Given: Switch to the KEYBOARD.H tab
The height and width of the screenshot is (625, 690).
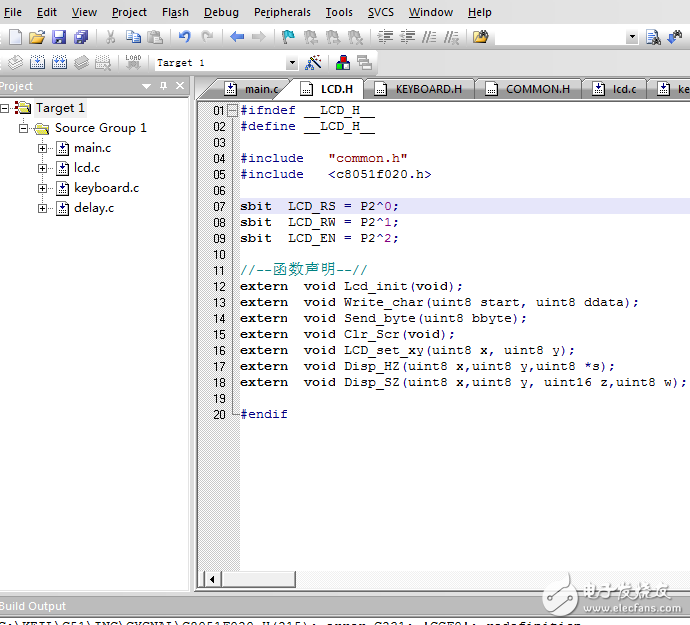Looking at the screenshot, I should coord(428,89).
